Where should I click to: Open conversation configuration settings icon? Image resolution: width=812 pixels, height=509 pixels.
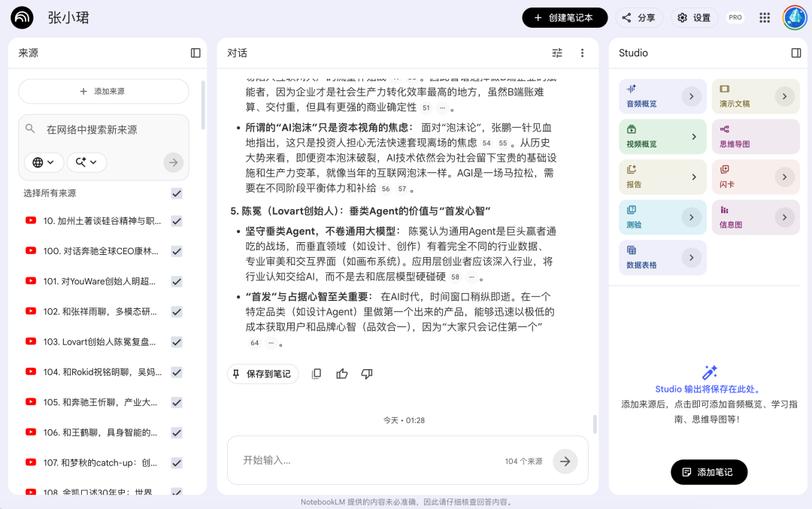tap(557, 53)
